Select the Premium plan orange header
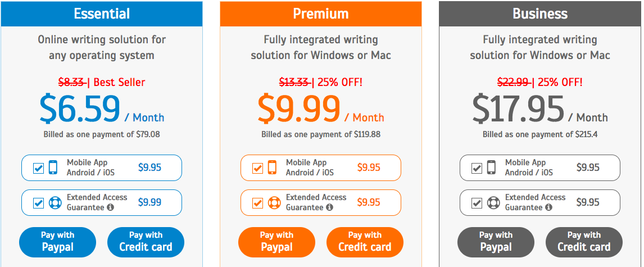This screenshot has height=267, width=644. tap(321, 13)
